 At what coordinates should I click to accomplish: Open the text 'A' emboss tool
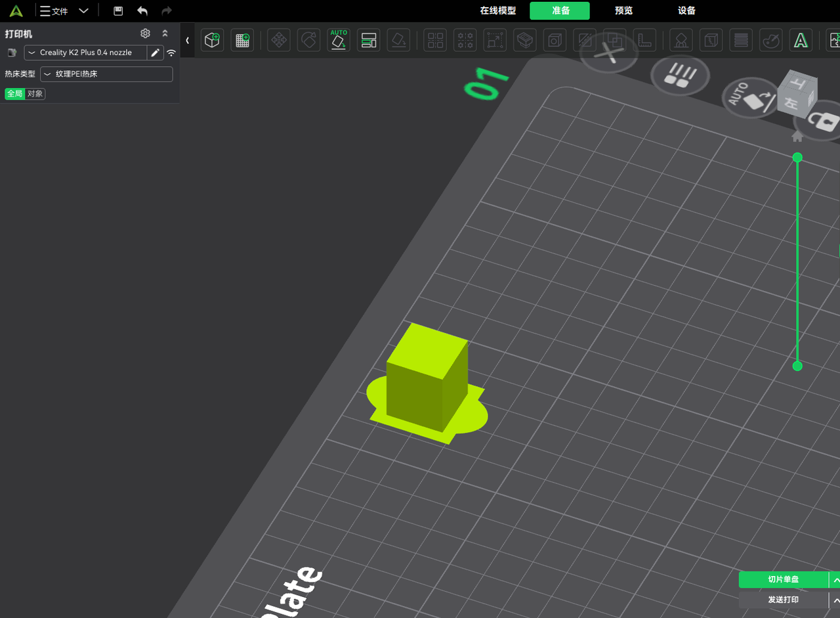tap(800, 41)
